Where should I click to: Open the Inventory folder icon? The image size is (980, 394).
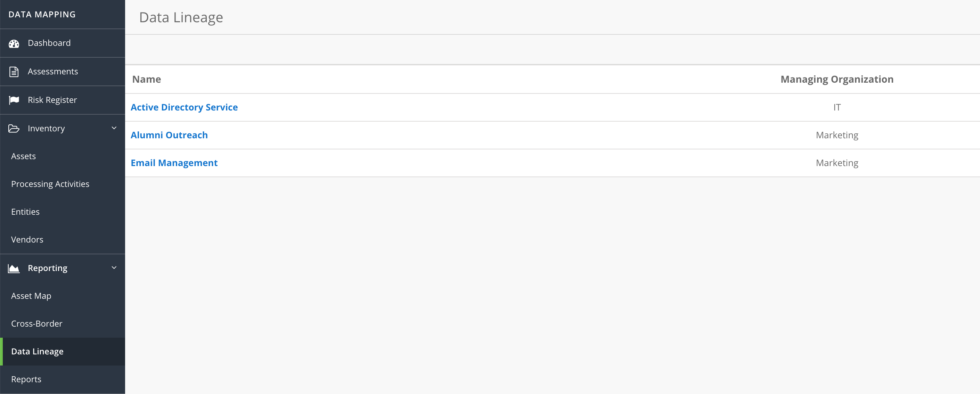(x=14, y=128)
